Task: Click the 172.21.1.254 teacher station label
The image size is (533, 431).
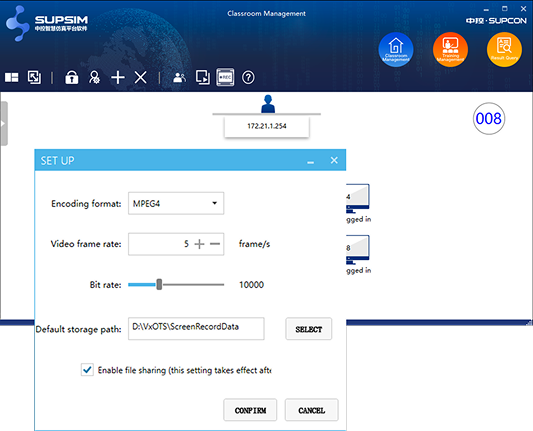Action: click(x=267, y=126)
